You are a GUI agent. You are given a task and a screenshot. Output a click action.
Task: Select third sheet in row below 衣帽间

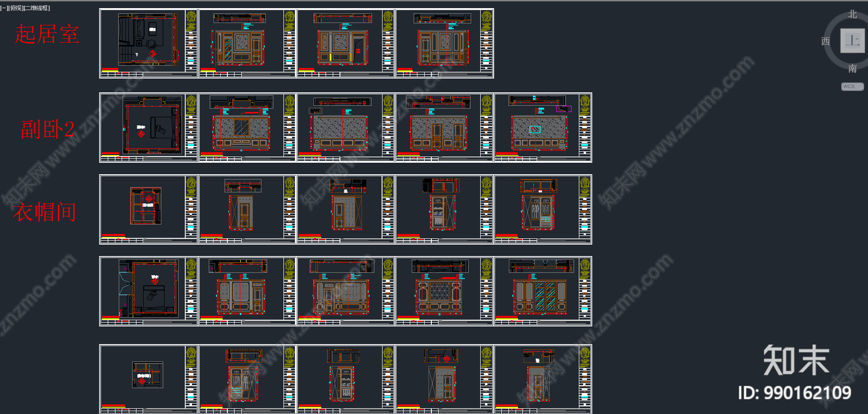346,291
